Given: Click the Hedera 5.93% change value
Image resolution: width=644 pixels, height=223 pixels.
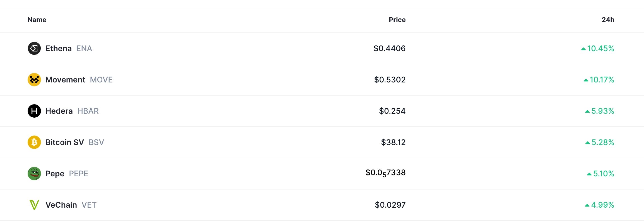Looking at the screenshot, I should click(x=603, y=111).
